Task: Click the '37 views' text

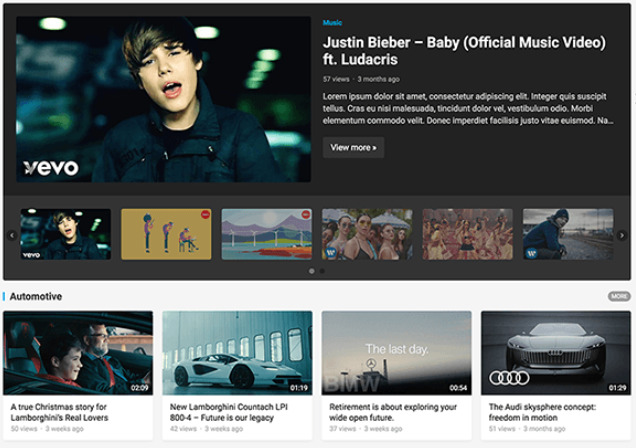Action: point(343,429)
